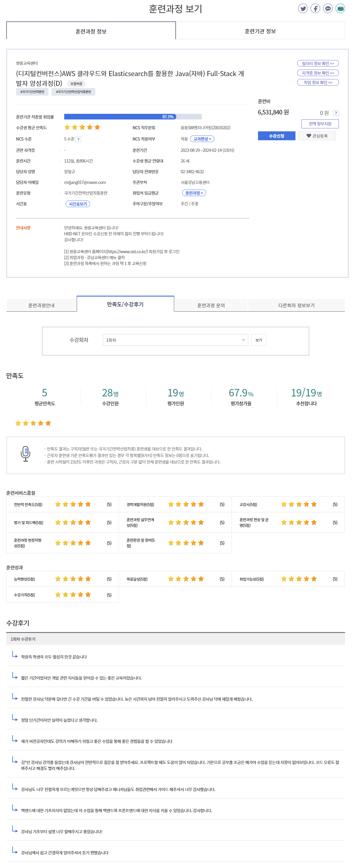The width and height of the screenshot is (357, 868).
Task: Click the 87.1% employment rate bar
Action: point(133,116)
